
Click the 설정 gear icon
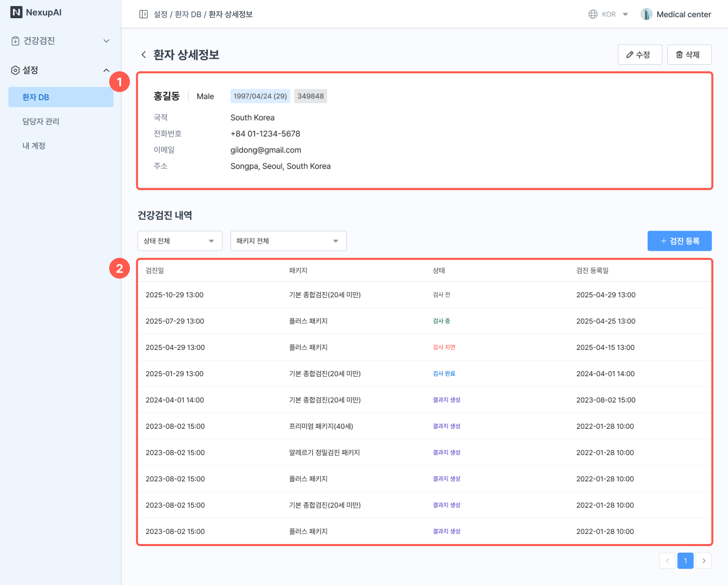[15, 70]
